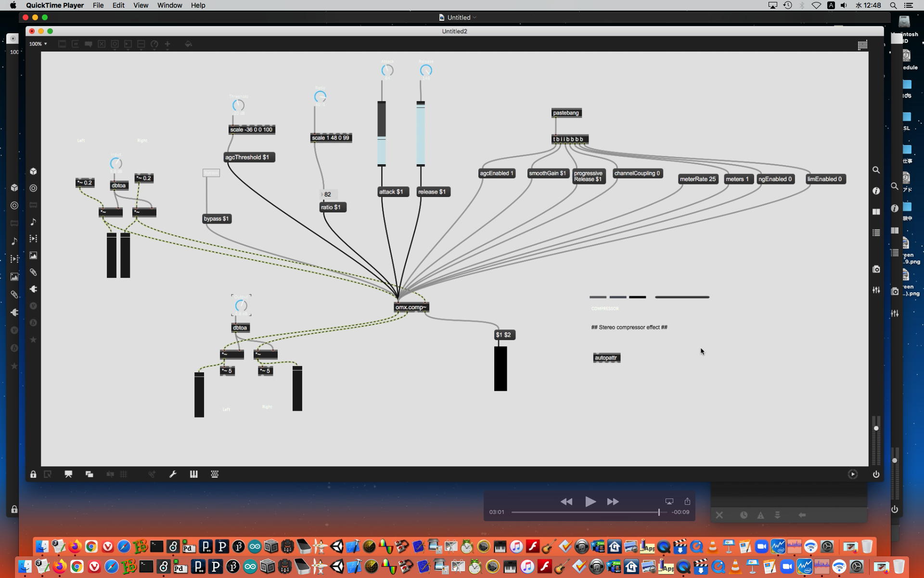Click the paperclip snippets icon
Viewport: 924px width, 578px height.
pyautogui.click(x=33, y=272)
